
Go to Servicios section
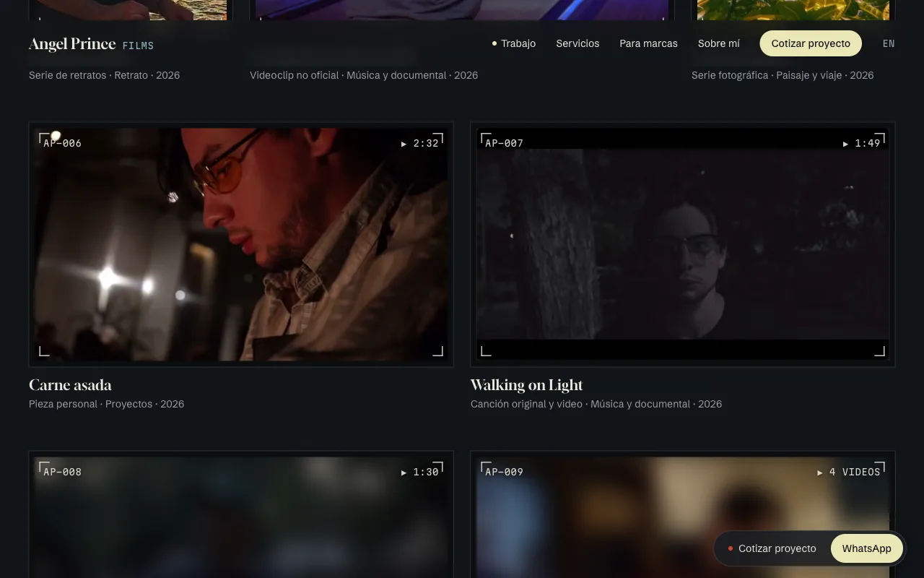577,43
